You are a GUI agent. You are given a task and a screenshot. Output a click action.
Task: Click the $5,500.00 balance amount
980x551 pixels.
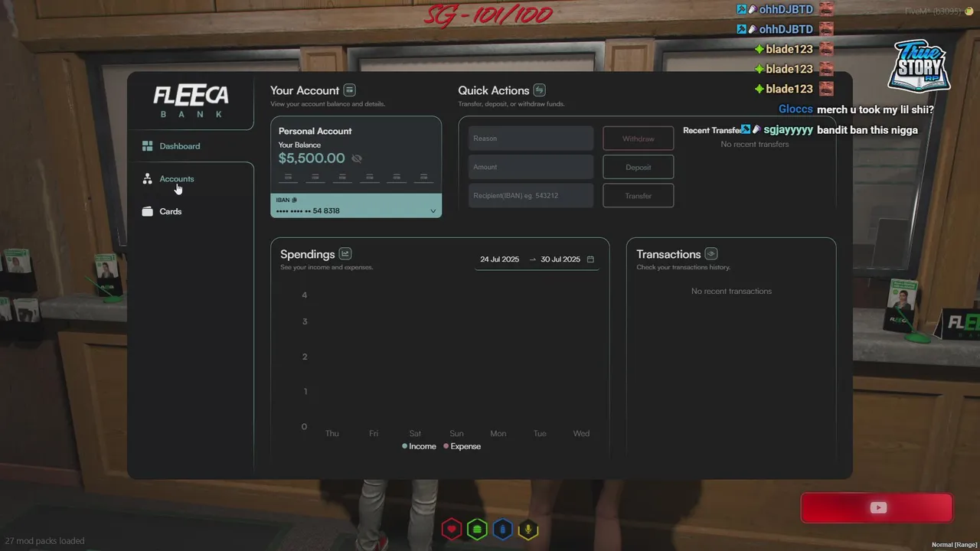(x=312, y=158)
